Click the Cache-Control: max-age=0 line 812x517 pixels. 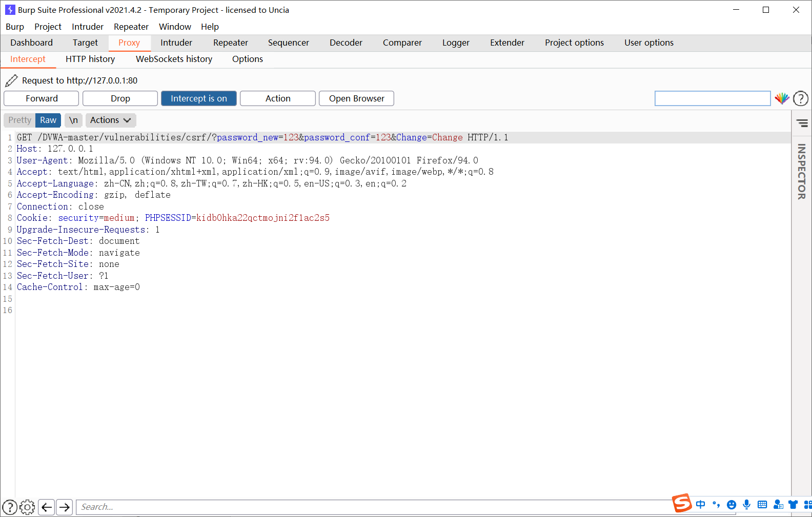point(78,287)
